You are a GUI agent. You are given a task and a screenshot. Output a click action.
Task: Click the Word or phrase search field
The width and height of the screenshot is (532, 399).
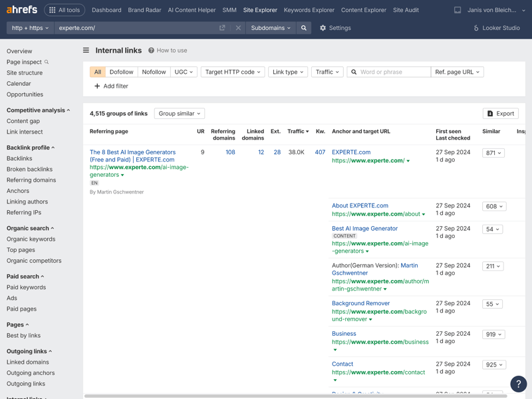(392, 72)
